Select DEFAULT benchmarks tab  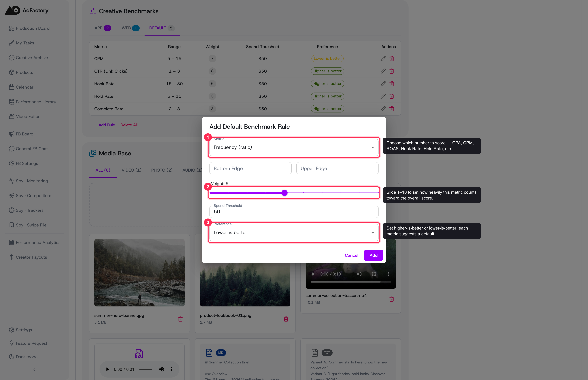click(162, 28)
